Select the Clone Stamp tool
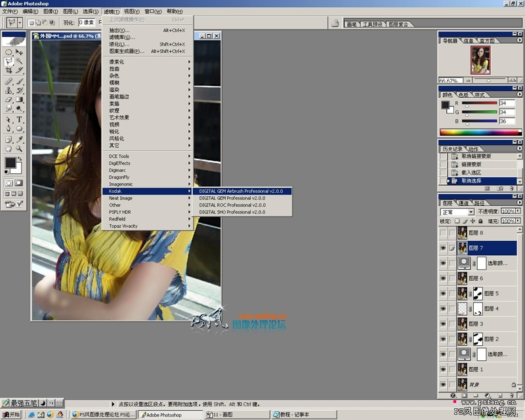525x420 pixels. (9, 91)
